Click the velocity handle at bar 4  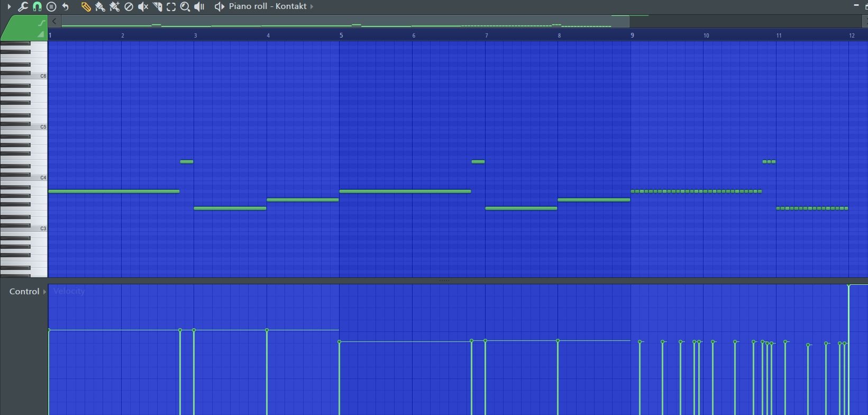[x=267, y=330]
